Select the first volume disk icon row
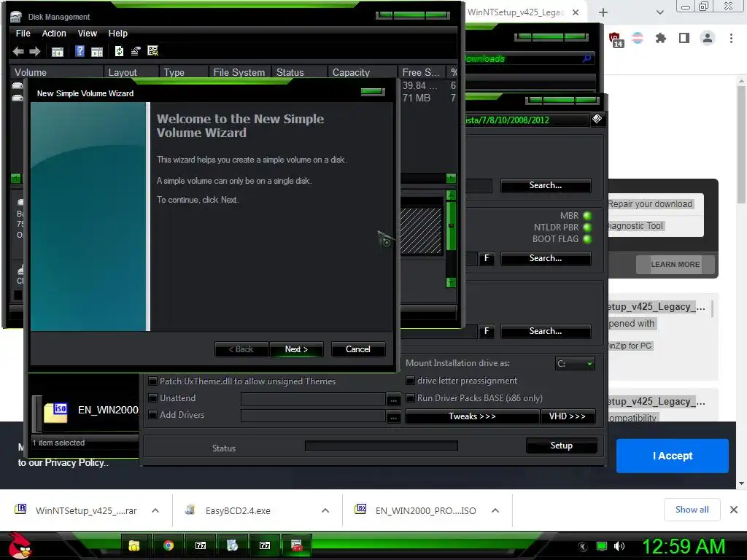 point(18,86)
